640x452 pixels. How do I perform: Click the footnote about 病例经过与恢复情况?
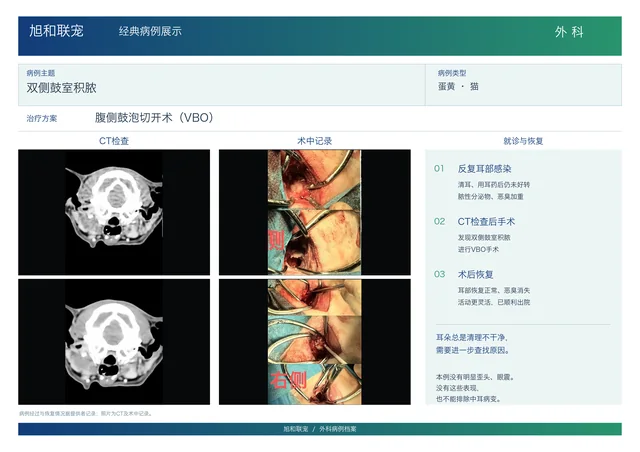click(86, 413)
